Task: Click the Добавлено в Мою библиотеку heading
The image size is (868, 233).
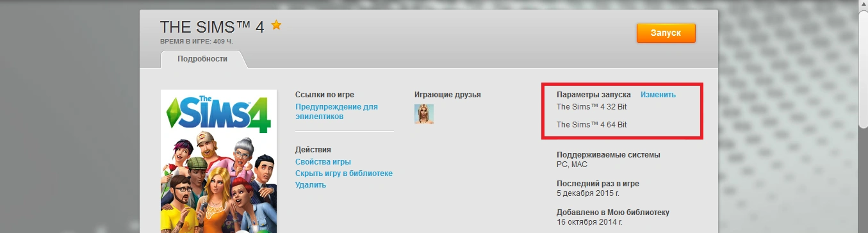Action: [613, 213]
